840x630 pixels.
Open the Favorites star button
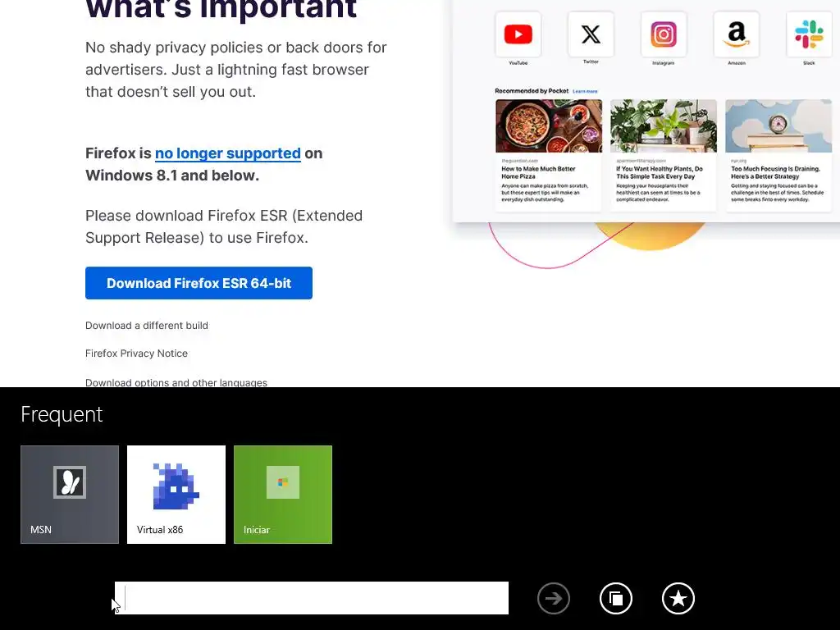pos(678,598)
